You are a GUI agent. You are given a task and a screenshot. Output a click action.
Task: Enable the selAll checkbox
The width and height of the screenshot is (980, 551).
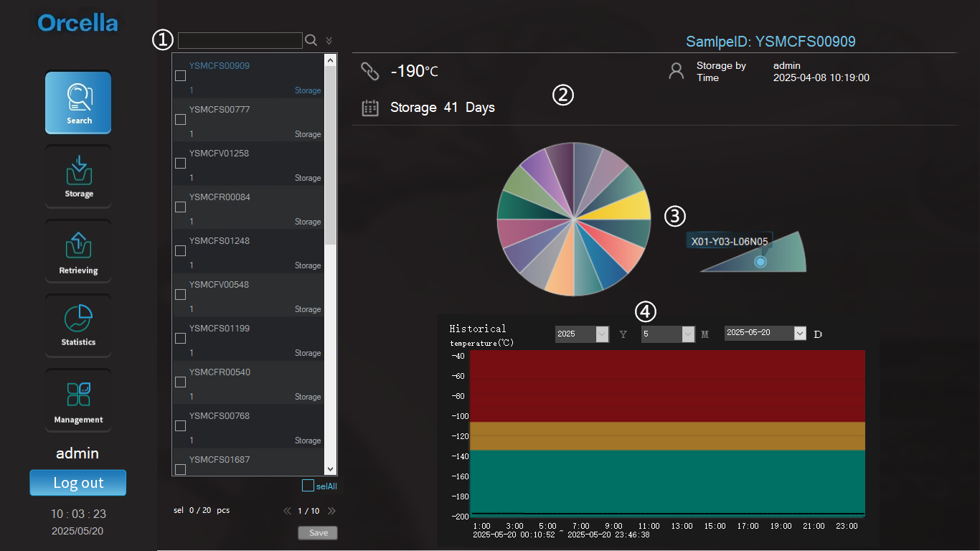[308, 486]
